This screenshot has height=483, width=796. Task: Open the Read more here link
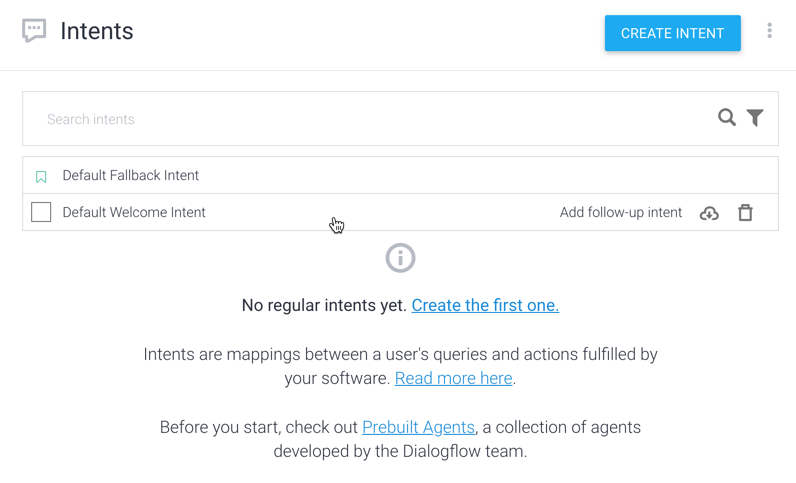click(453, 378)
